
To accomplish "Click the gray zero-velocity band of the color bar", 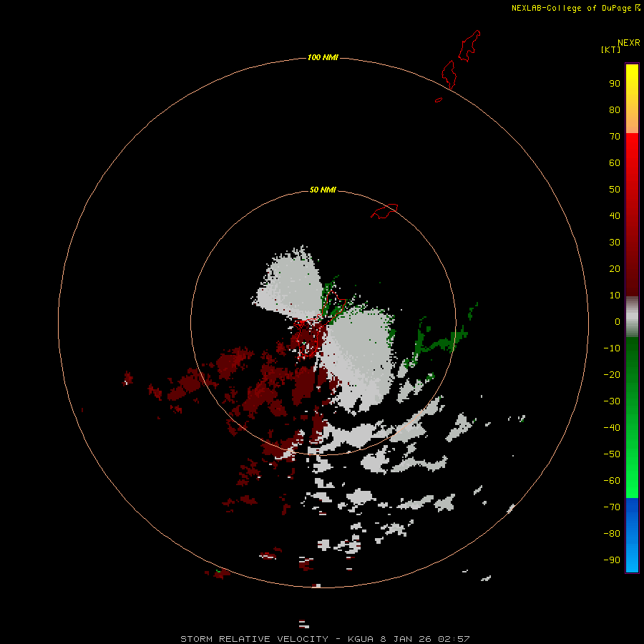I will coord(632,317).
